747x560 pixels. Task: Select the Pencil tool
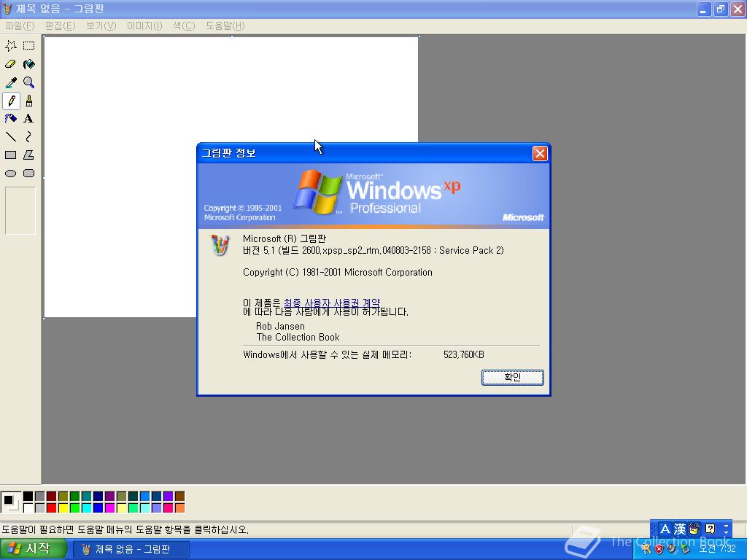(x=11, y=101)
